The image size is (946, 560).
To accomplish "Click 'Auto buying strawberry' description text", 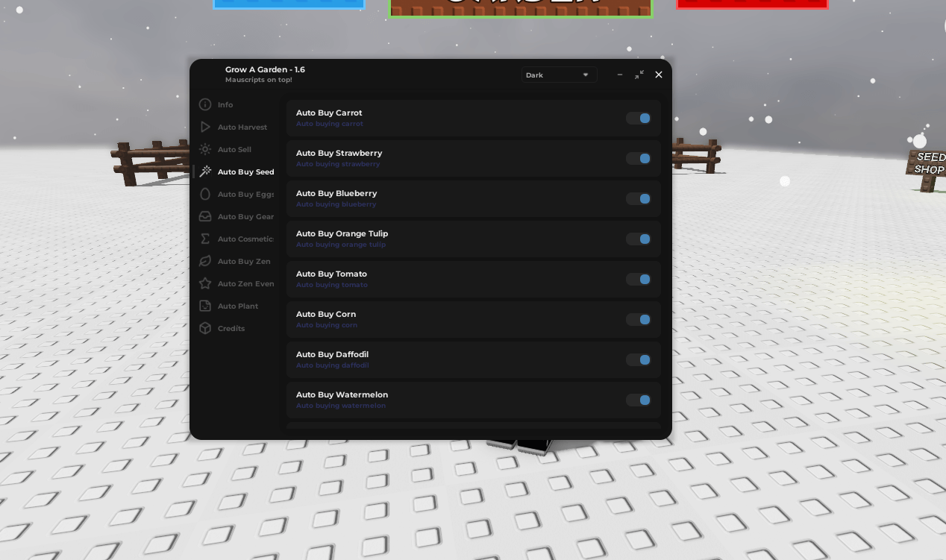I will click(x=338, y=164).
